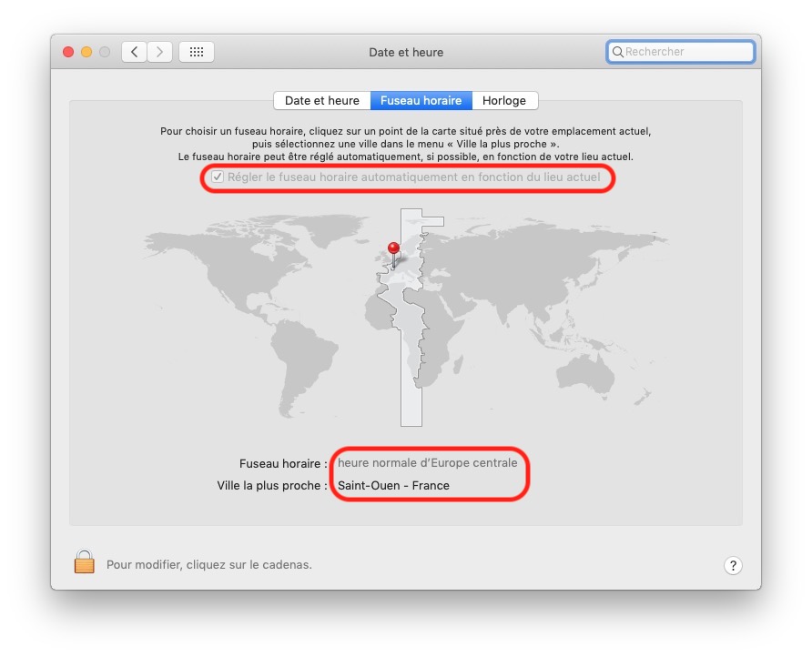
Task: Focus the Rechercher search field
Action: pos(681,52)
